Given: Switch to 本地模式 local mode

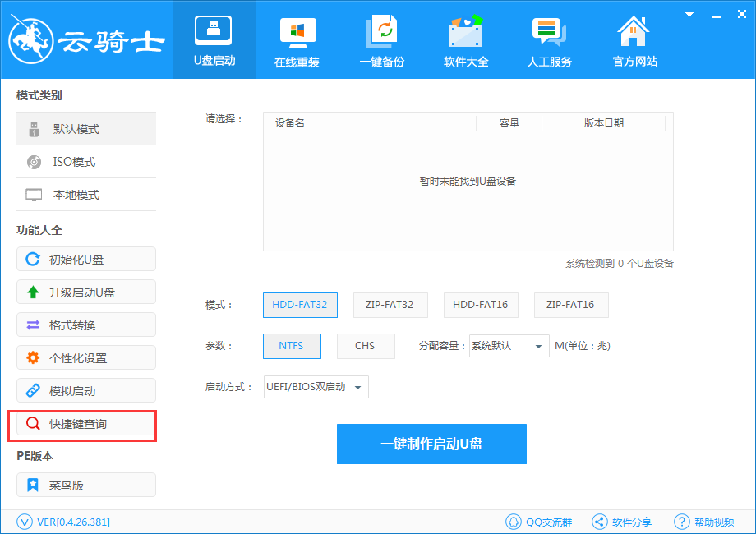Looking at the screenshot, I should pyautogui.click(x=85, y=195).
